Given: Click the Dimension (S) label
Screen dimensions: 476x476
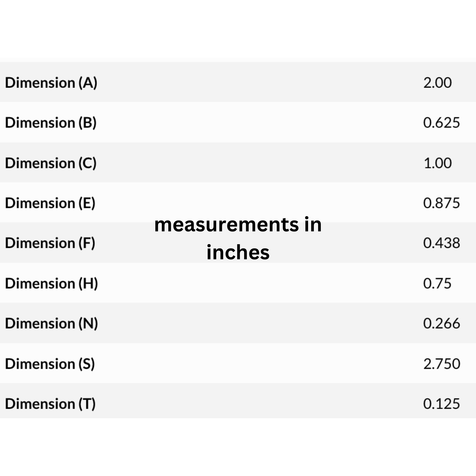Looking at the screenshot, I should (x=50, y=364).
